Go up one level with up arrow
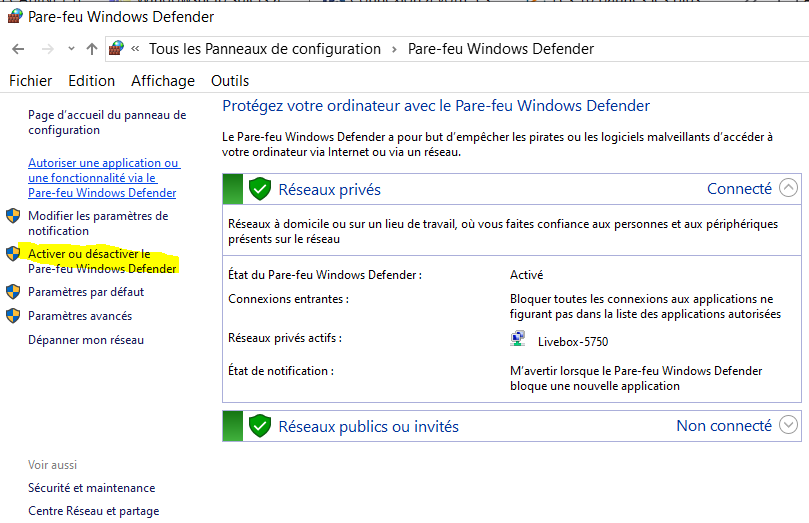Viewport: 809px width, 523px height. (x=92, y=49)
